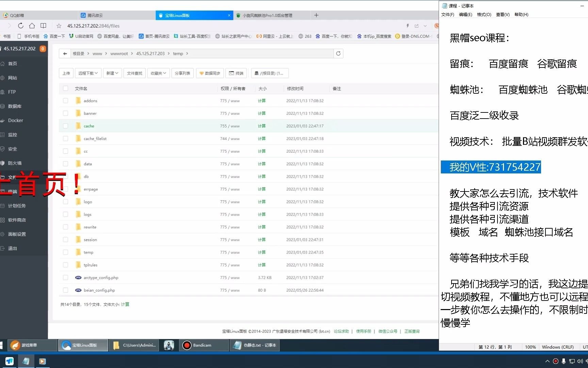The height and width of the screenshot is (368, 588).
Task: Click the anime character taskbar icon
Action: pos(169,345)
